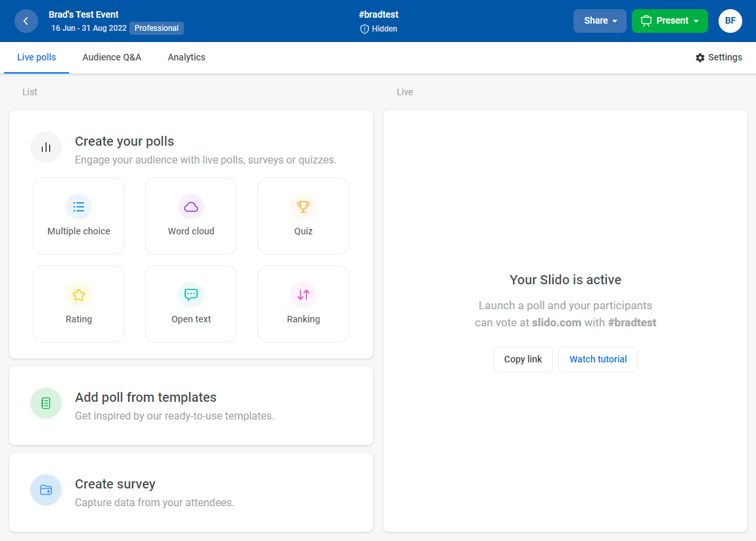The width and height of the screenshot is (756, 541).
Task: Open the Watch tutorial link
Action: pos(598,359)
